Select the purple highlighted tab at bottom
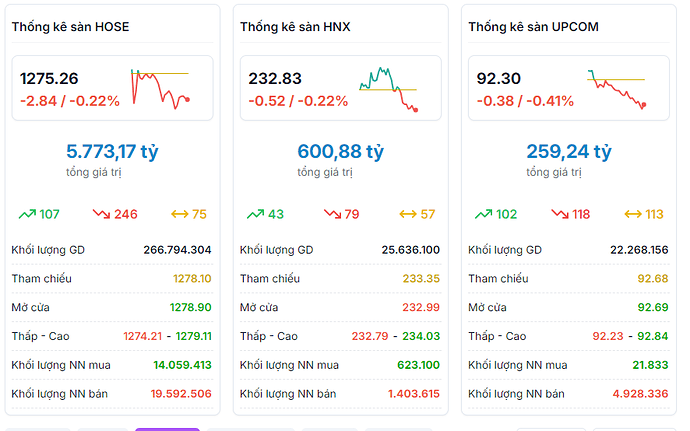 coord(167,429)
